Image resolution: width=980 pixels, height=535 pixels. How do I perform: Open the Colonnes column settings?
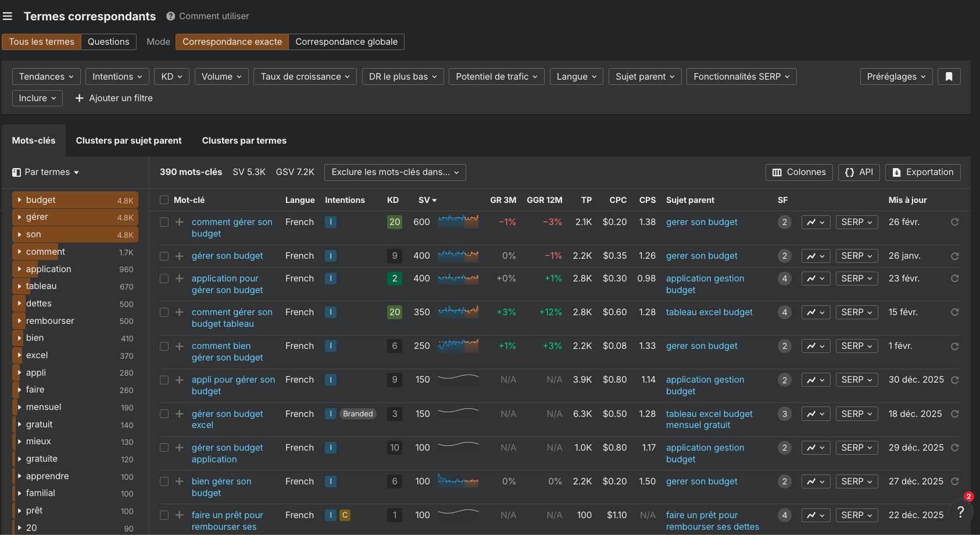click(799, 172)
